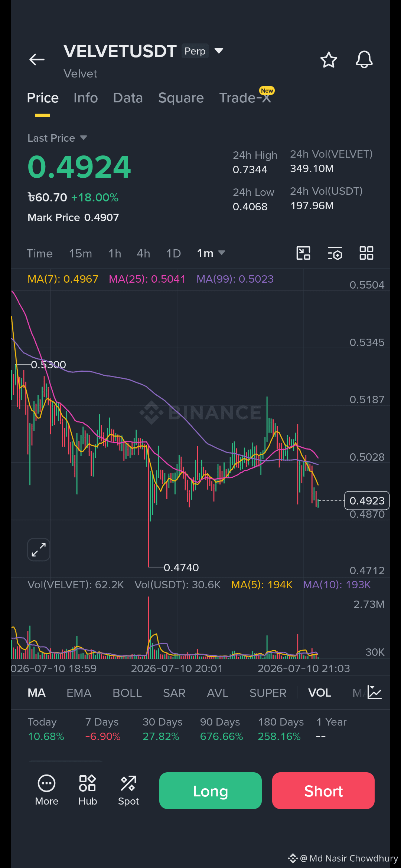Tap the Today 10.68% performance

click(x=46, y=729)
